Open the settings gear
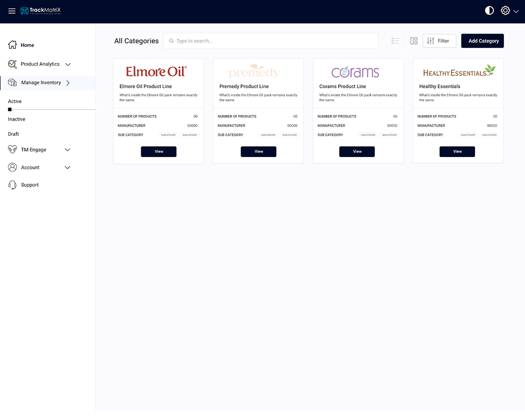 [505, 10]
